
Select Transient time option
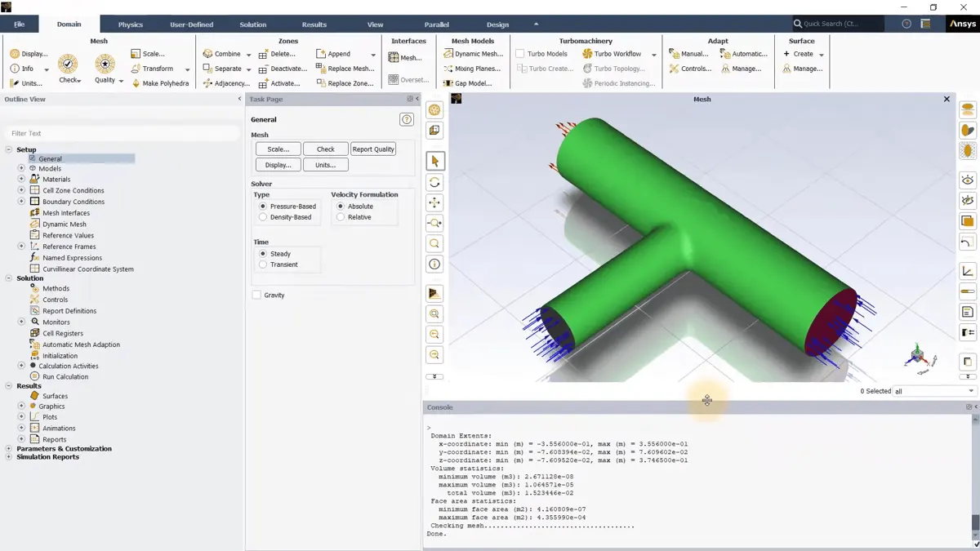click(278, 264)
